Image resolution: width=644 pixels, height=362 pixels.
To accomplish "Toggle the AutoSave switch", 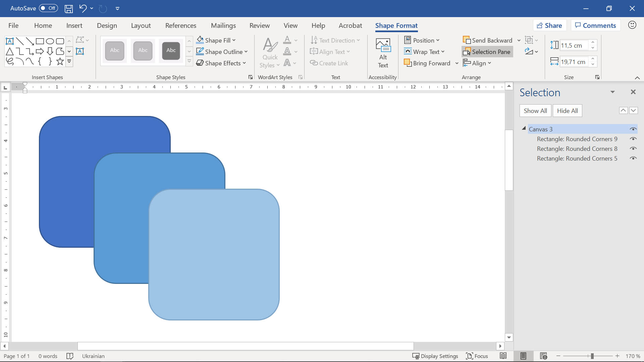I will 48,8.
